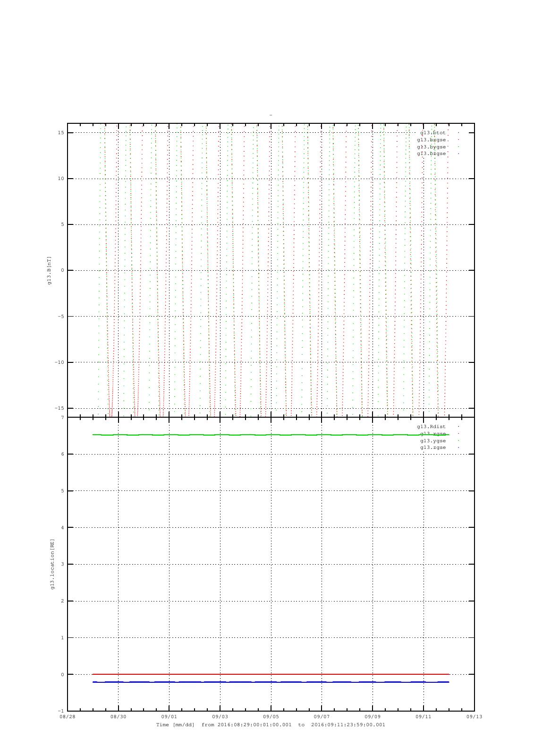Click the 15 tick on B axis
The width and height of the screenshot is (534, 756).
pyautogui.click(x=61, y=133)
